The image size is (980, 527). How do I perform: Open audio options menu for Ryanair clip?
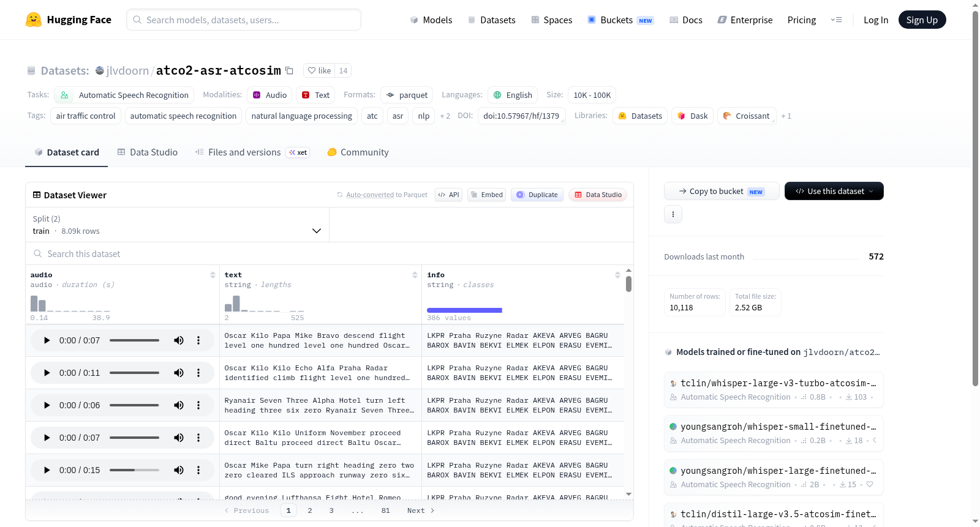pyautogui.click(x=198, y=405)
